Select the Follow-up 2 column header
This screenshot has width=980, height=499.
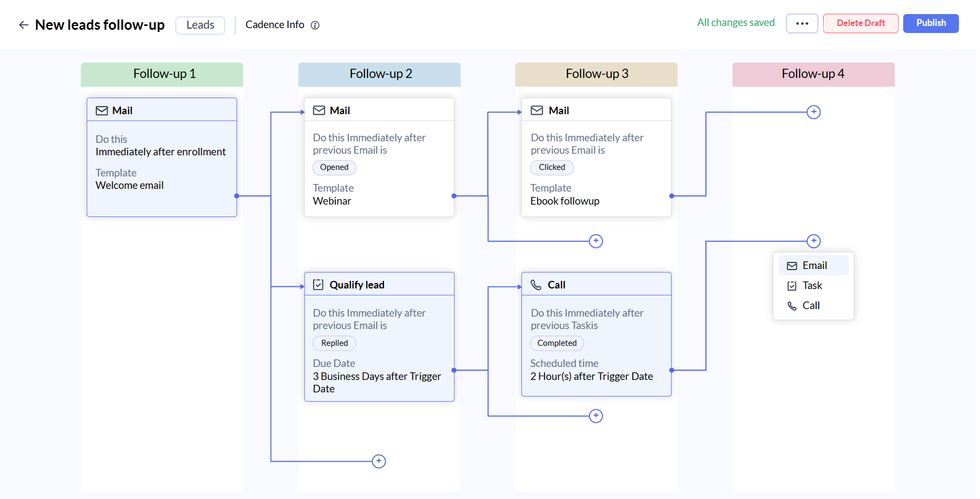coord(379,74)
